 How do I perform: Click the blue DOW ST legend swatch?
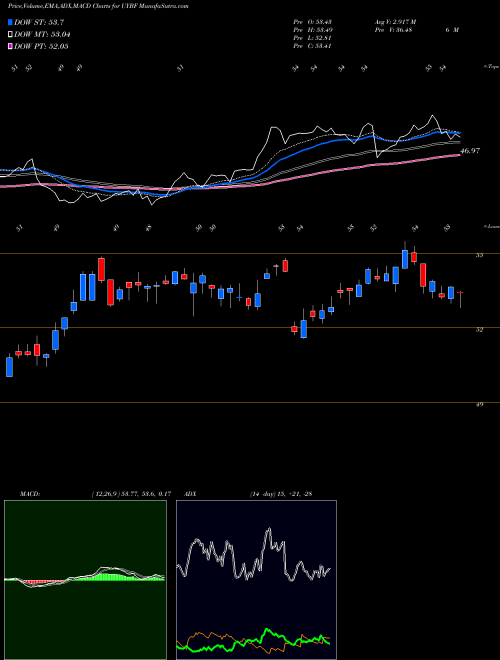point(10,22)
